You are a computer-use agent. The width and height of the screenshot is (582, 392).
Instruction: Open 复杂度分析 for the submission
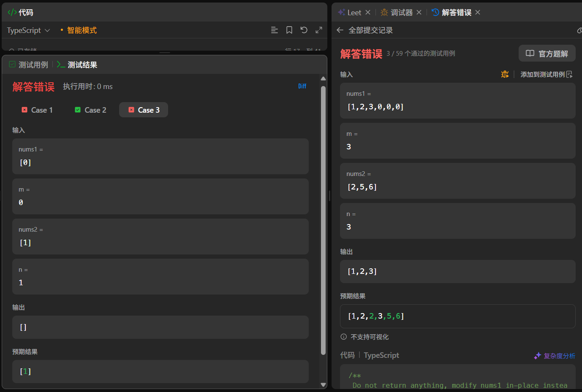pos(555,356)
